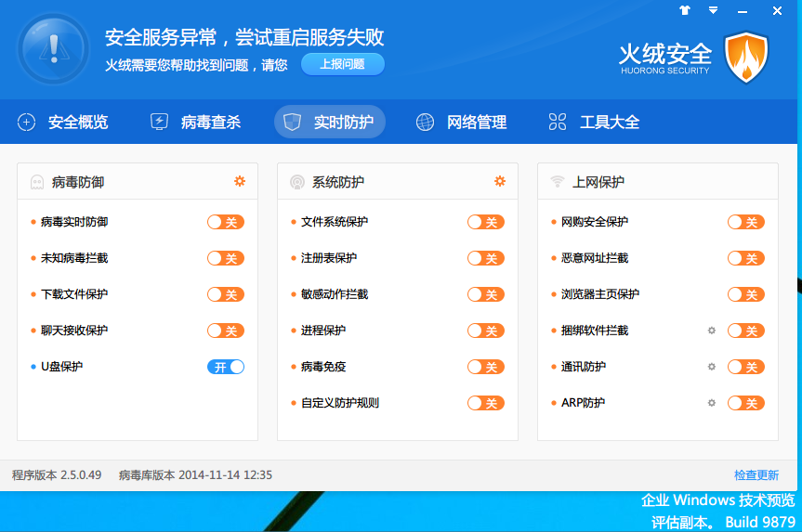Open settings gear for ARP防护
The height and width of the screenshot is (532, 802).
[x=712, y=403]
